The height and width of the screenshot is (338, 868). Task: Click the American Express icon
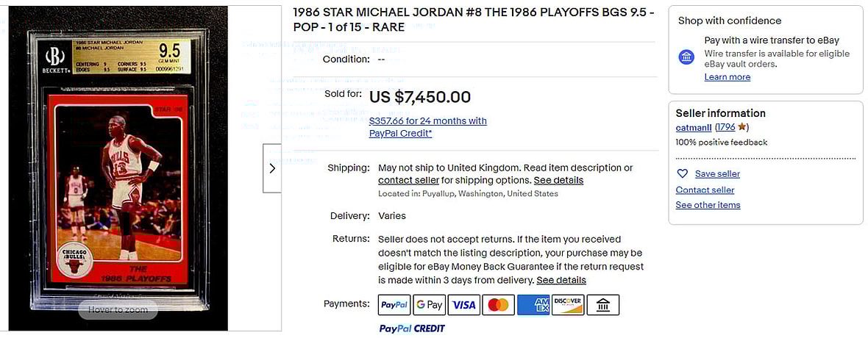pos(533,305)
